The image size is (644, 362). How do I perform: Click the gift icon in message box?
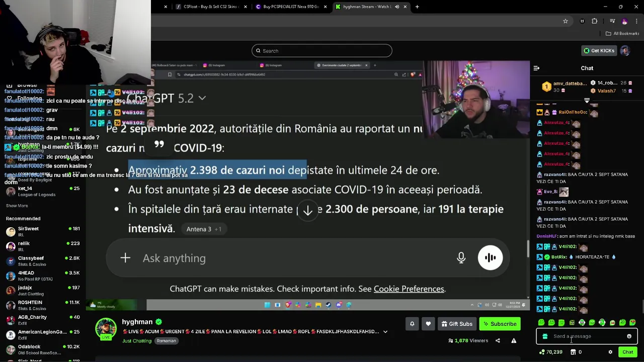(545, 336)
